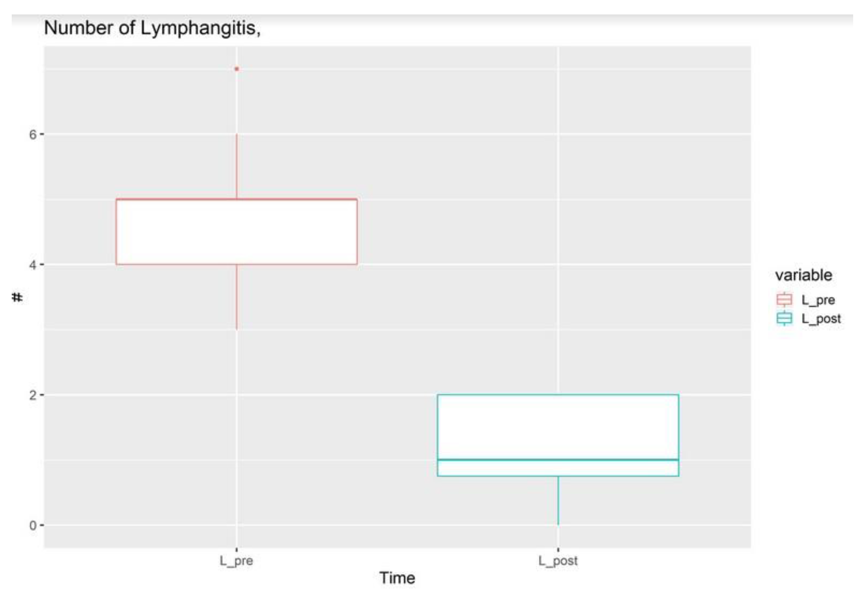Click the y-axis tick label 0
The width and height of the screenshot is (868, 598).
pyautogui.click(x=32, y=525)
